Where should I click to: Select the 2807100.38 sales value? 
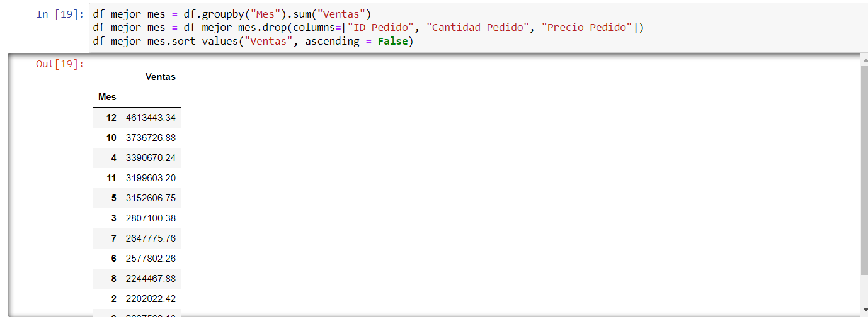[151, 218]
